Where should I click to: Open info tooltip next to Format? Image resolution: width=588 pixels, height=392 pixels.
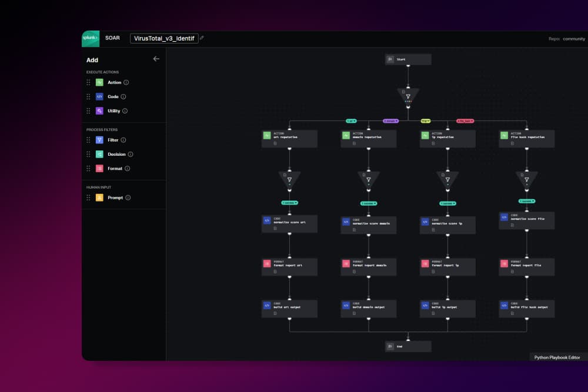128,169
